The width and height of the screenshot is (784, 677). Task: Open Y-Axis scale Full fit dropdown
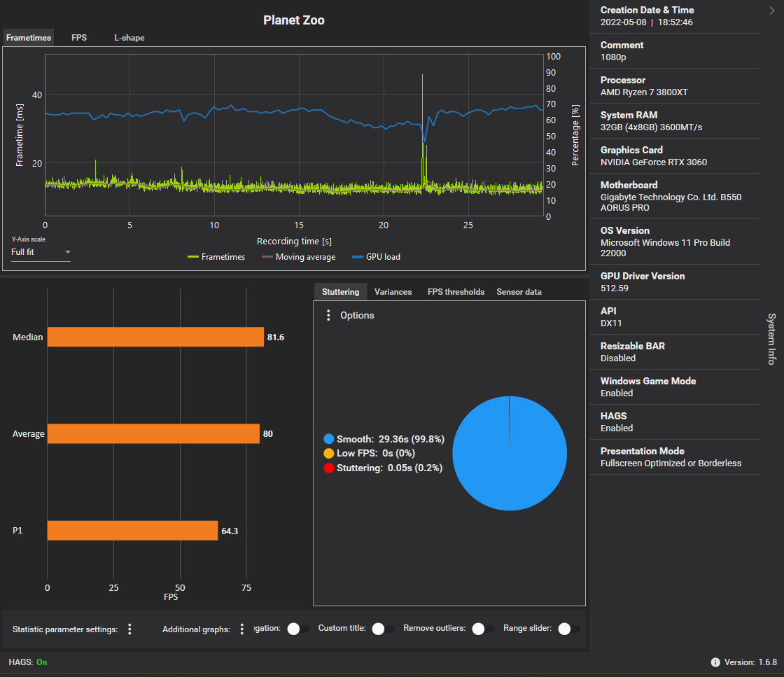41,253
